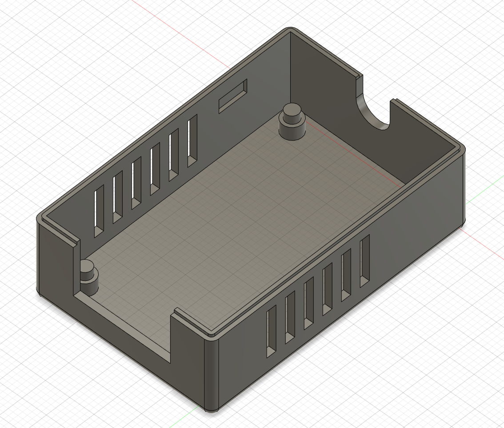Select the semicircular notch curved face
Image resolution: width=504 pixels, height=428 pixels.
[x=370, y=112]
